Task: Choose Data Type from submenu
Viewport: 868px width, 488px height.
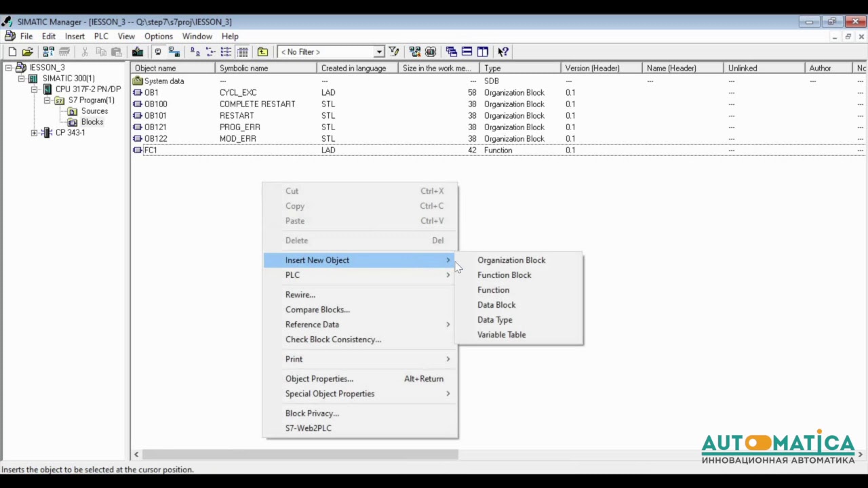Action: (x=519, y=320)
